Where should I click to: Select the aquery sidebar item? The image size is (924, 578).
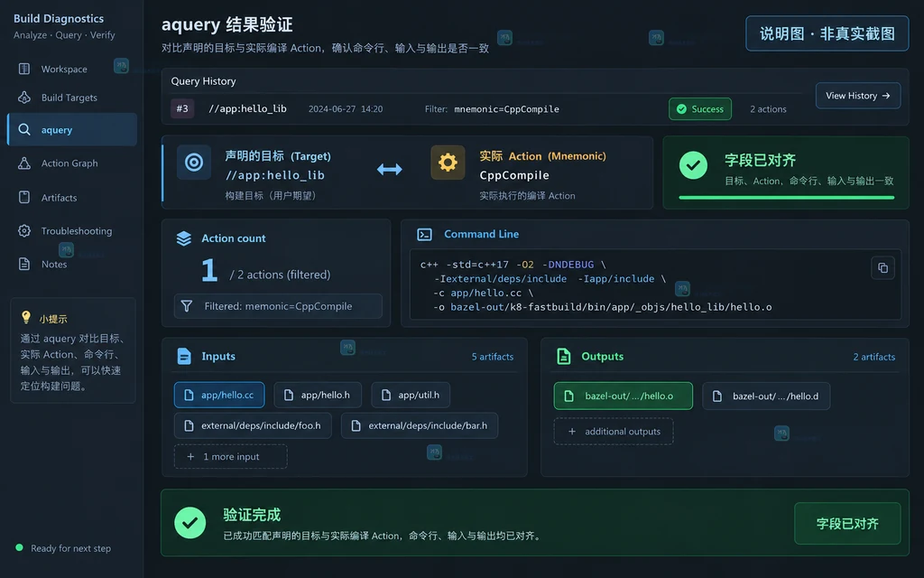tap(72, 129)
